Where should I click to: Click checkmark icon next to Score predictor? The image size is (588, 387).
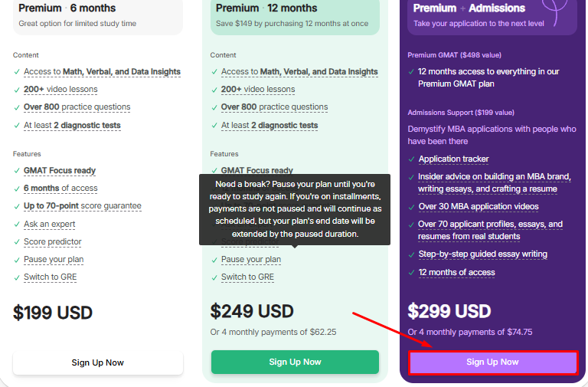[x=17, y=242]
